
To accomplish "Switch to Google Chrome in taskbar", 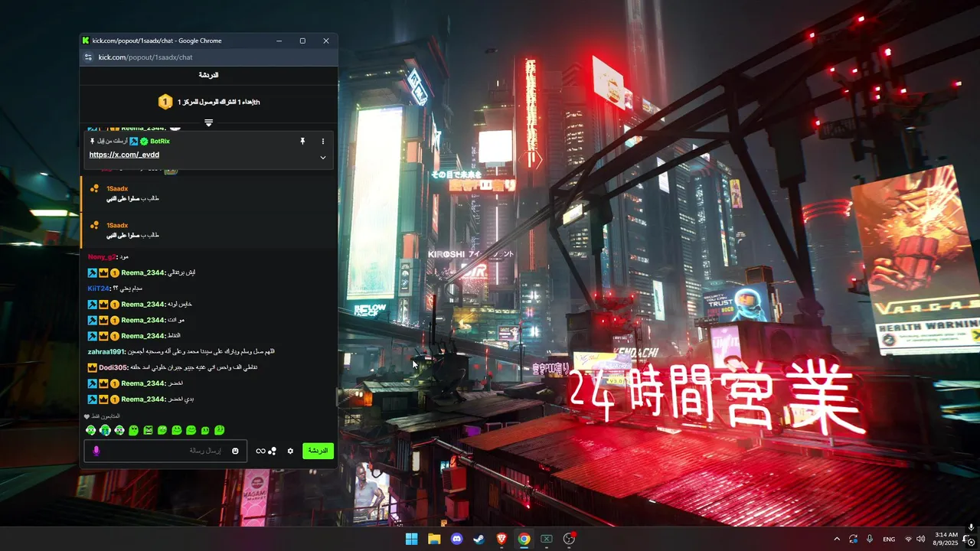I will click(x=524, y=539).
